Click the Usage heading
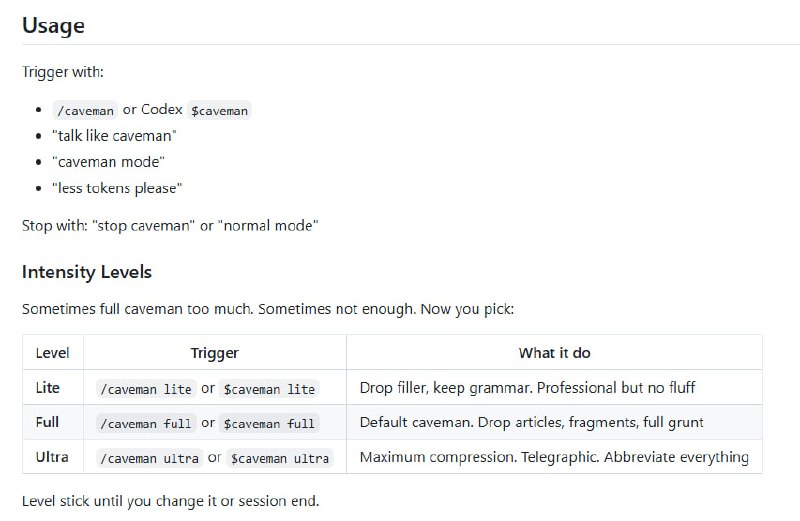800x521 pixels. pos(53,26)
